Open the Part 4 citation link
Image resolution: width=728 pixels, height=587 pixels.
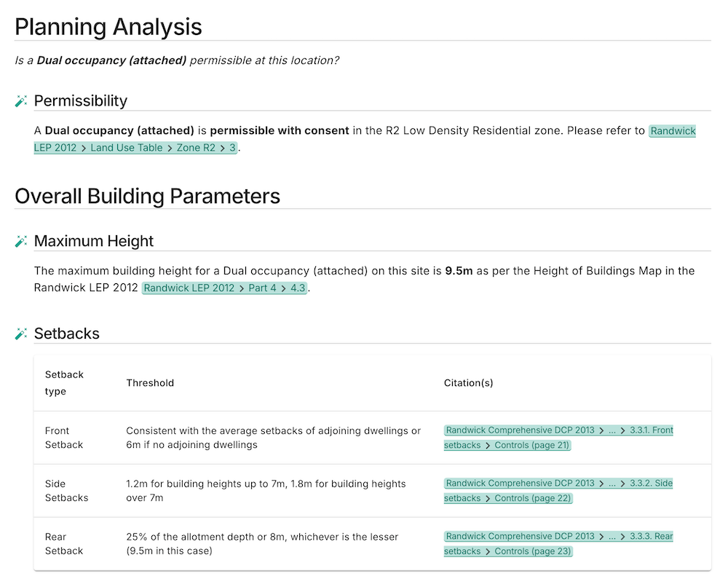click(262, 288)
